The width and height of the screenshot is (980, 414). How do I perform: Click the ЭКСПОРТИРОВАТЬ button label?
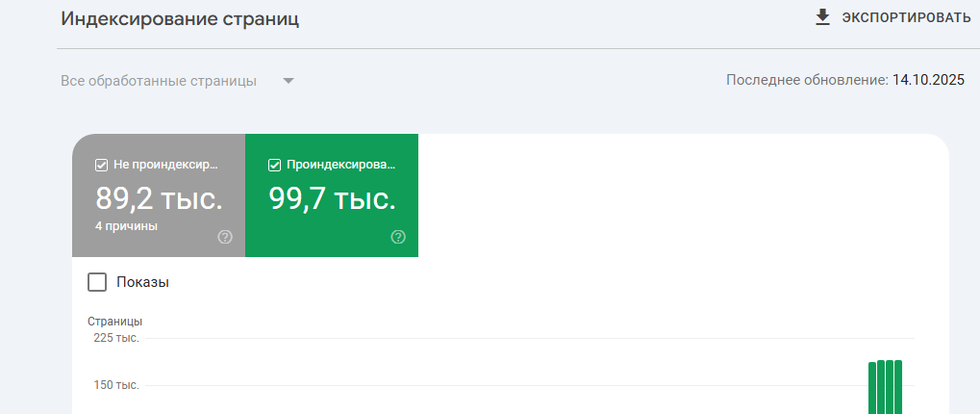point(906,17)
